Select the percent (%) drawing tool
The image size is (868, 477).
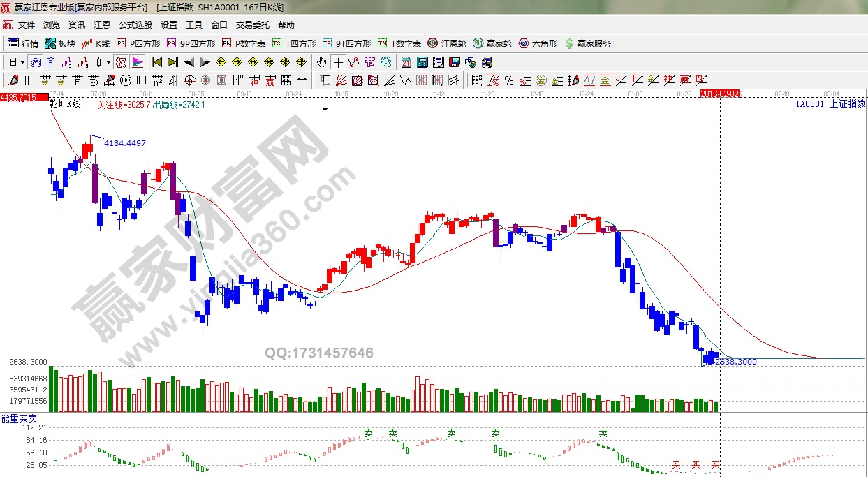pos(509,80)
